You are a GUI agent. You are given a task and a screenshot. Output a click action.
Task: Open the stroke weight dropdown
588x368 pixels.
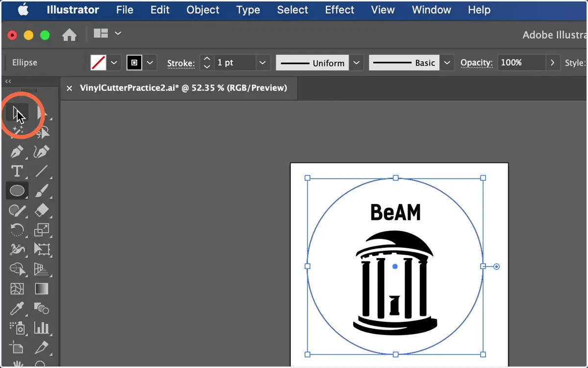pyautogui.click(x=263, y=63)
